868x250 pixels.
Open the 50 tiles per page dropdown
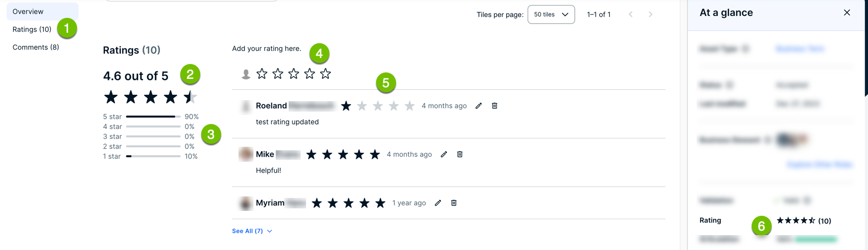[551, 14]
